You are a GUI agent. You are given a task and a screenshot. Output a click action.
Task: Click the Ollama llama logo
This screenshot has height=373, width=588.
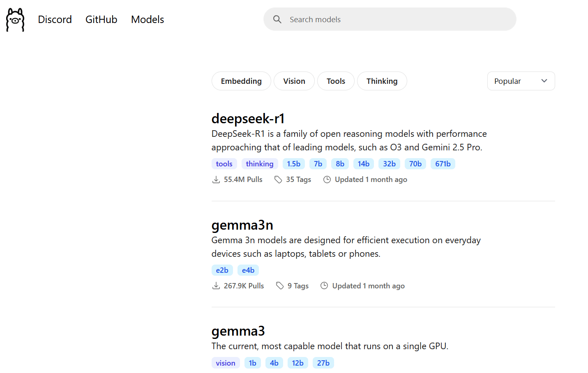point(15,19)
